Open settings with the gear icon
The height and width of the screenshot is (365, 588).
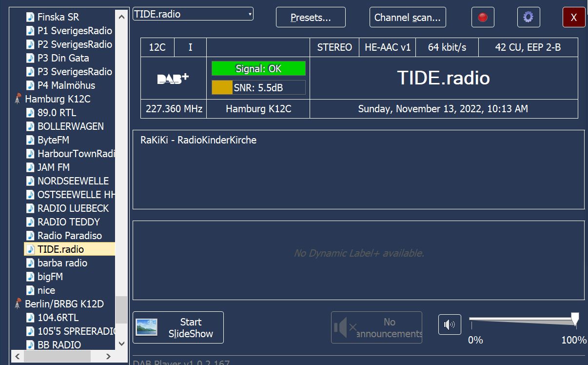528,18
